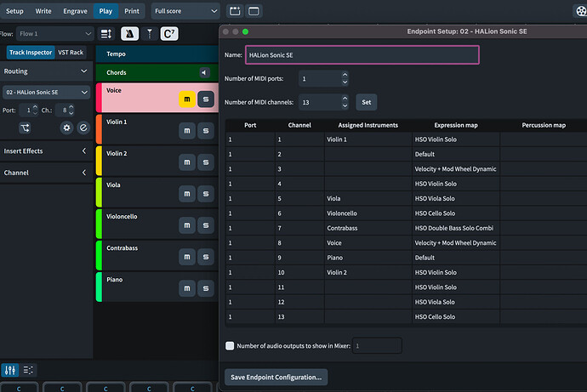587x392 pixels.
Task: Click the independent voice routing icon
Action: click(25, 128)
